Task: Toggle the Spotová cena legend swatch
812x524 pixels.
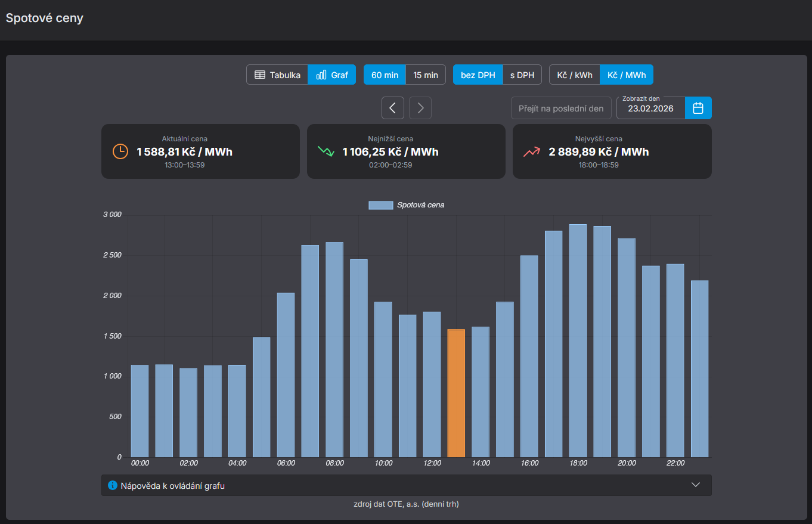Action: 380,205
